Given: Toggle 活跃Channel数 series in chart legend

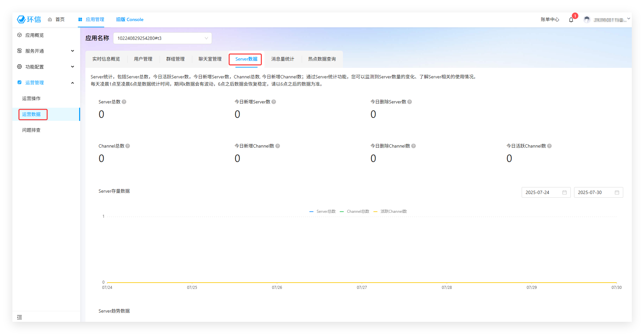Looking at the screenshot, I should [390, 211].
